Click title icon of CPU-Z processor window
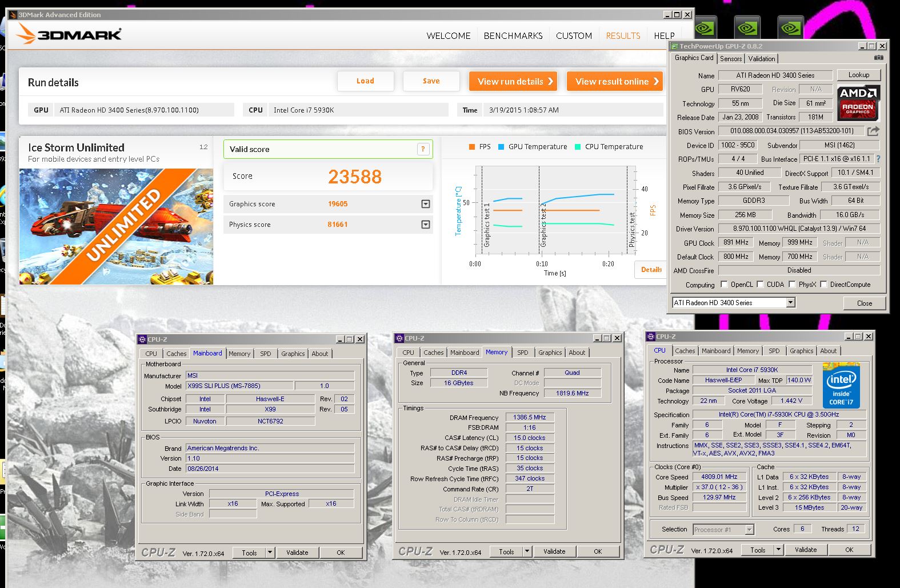Image resolution: width=900 pixels, height=588 pixels. tap(651, 337)
